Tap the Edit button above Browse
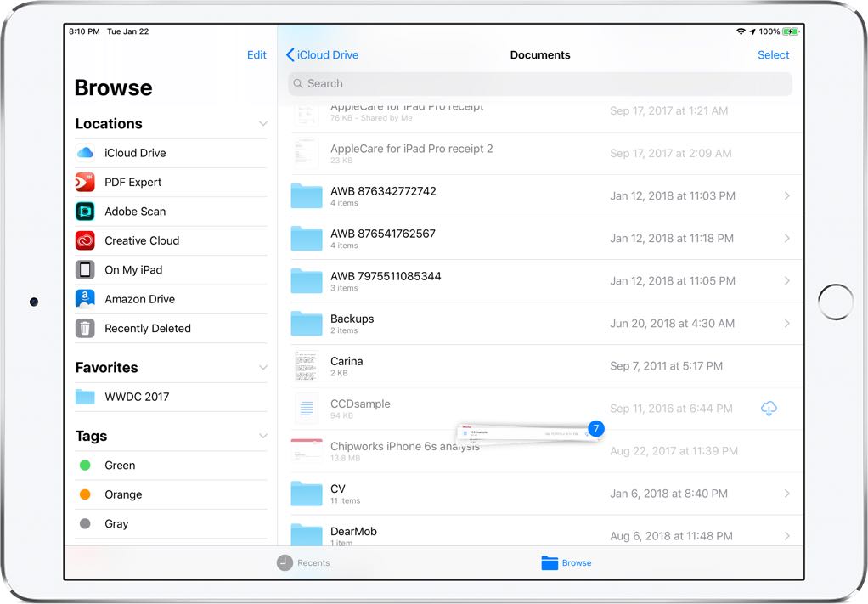The image size is (868, 604). [256, 54]
